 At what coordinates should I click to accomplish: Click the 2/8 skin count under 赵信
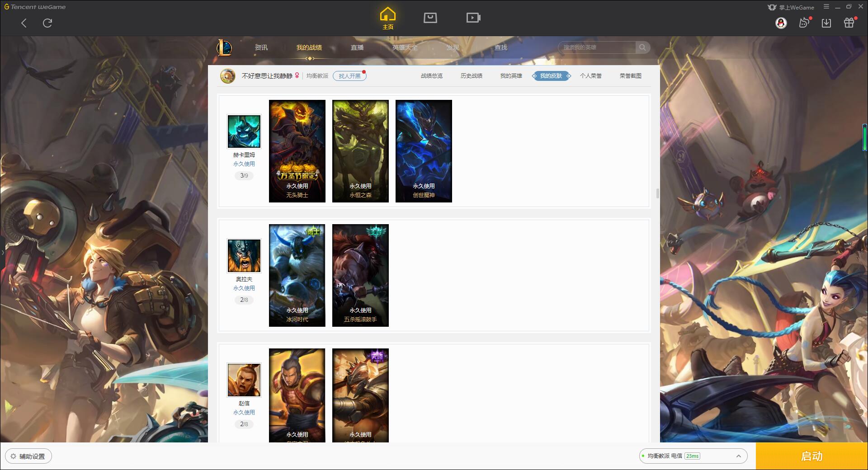tap(244, 424)
